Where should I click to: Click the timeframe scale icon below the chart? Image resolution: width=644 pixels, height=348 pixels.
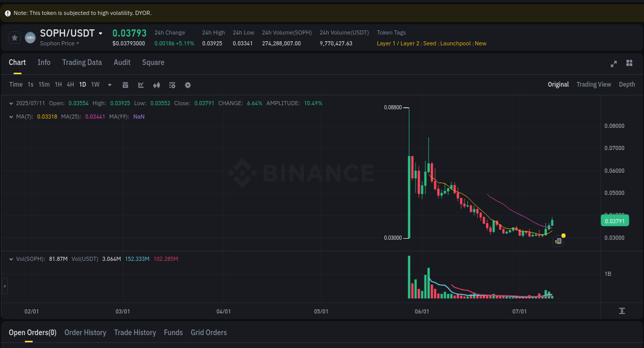click(x=622, y=311)
